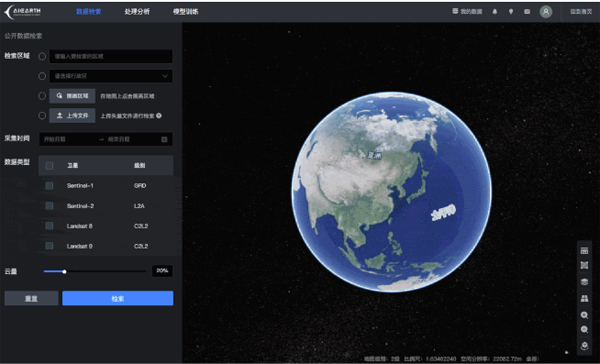Select the upload file radio button

coord(42,116)
